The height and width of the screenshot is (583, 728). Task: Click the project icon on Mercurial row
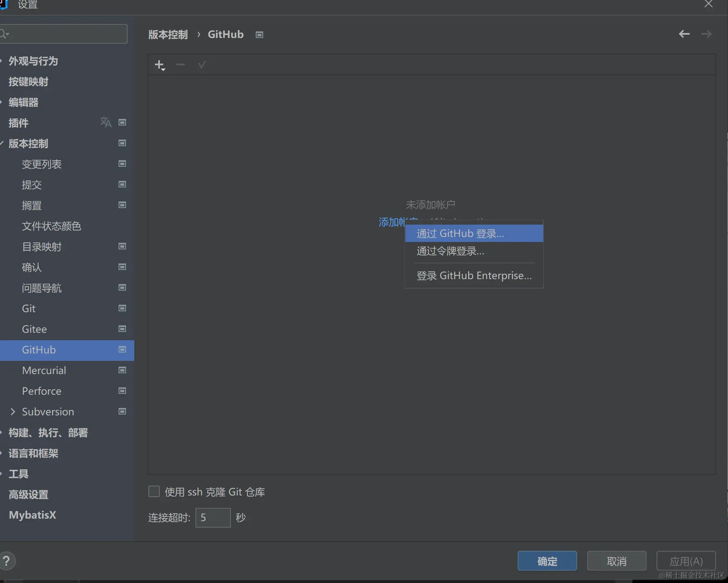(x=122, y=370)
